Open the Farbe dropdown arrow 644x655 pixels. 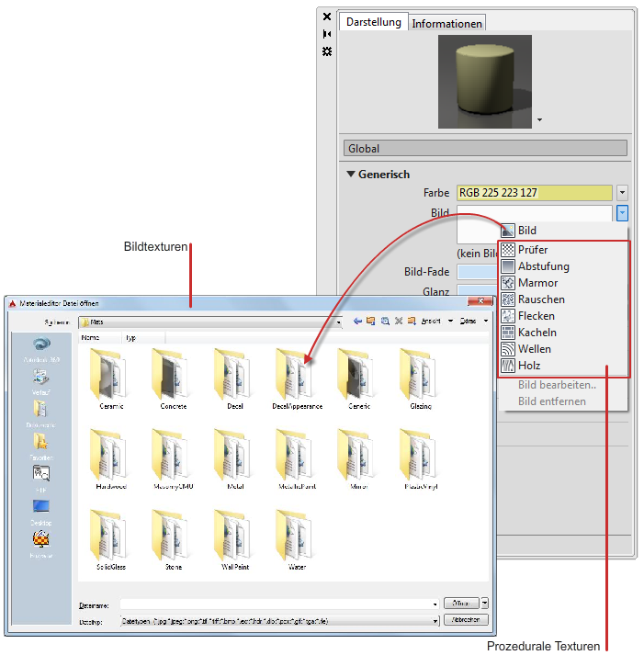[x=622, y=193]
